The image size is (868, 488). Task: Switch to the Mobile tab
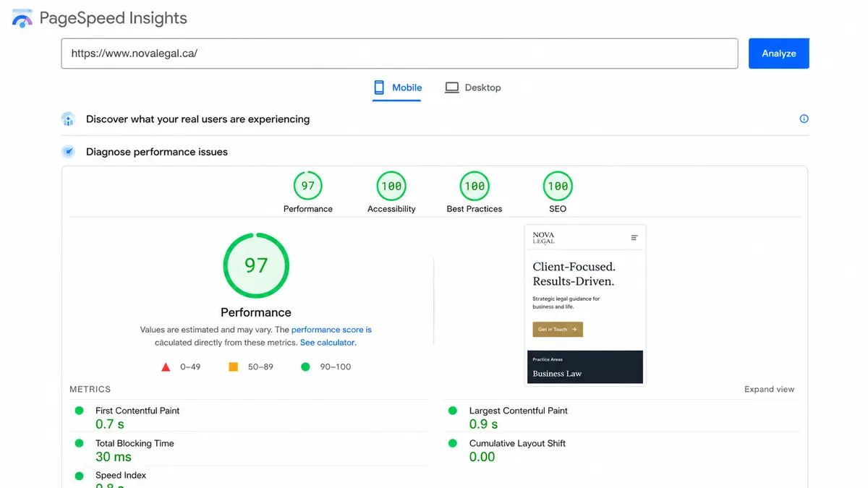tap(396, 87)
